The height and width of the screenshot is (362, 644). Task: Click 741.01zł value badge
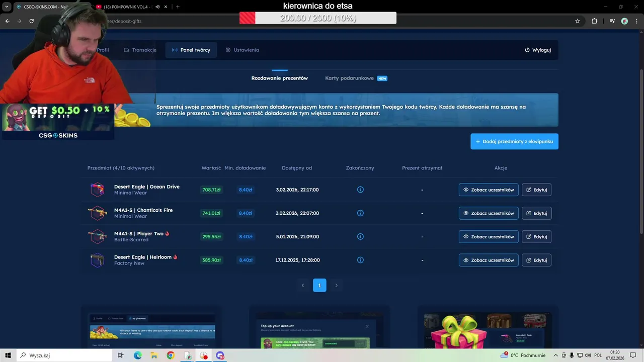point(211,213)
